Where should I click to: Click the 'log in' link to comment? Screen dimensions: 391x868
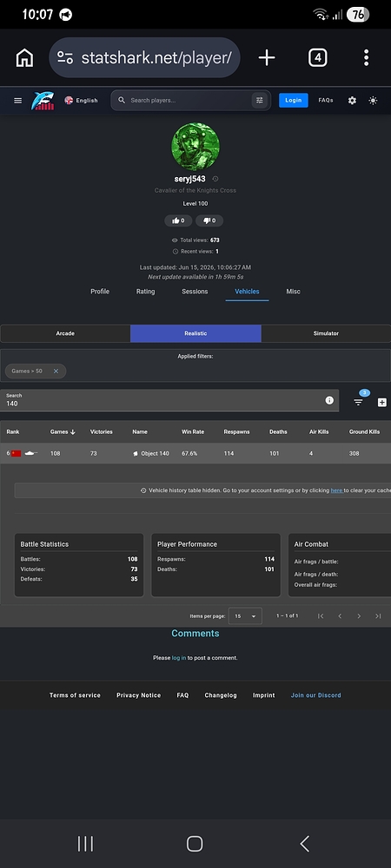pyautogui.click(x=179, y=658)
